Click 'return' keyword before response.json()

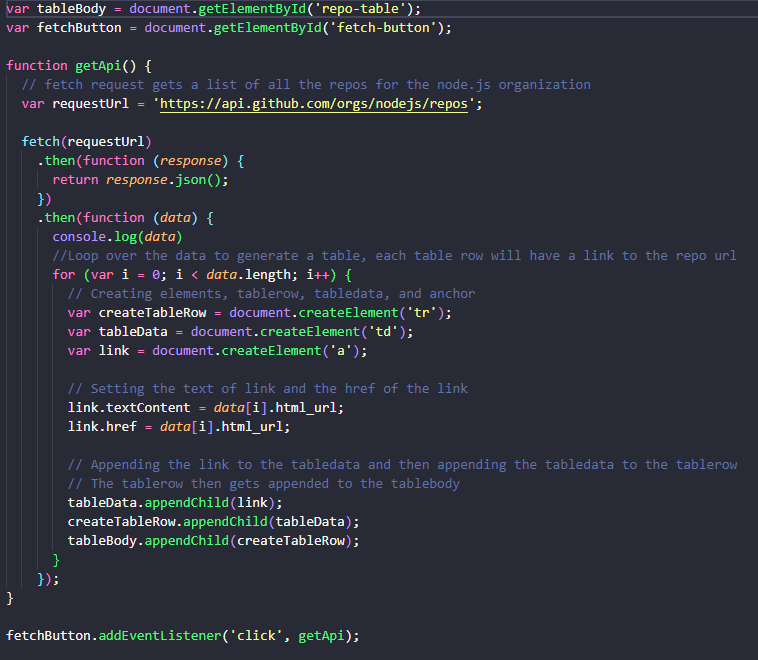[75, 180]
